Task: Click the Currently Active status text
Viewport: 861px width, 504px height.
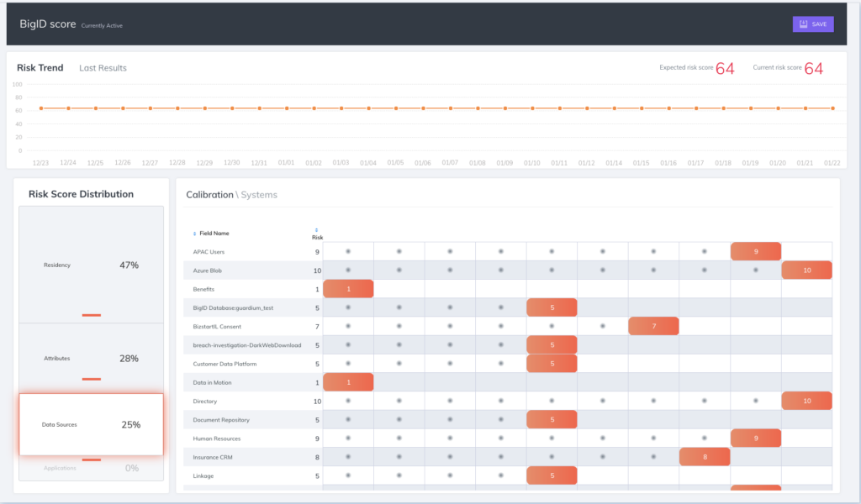Action: 102,26
